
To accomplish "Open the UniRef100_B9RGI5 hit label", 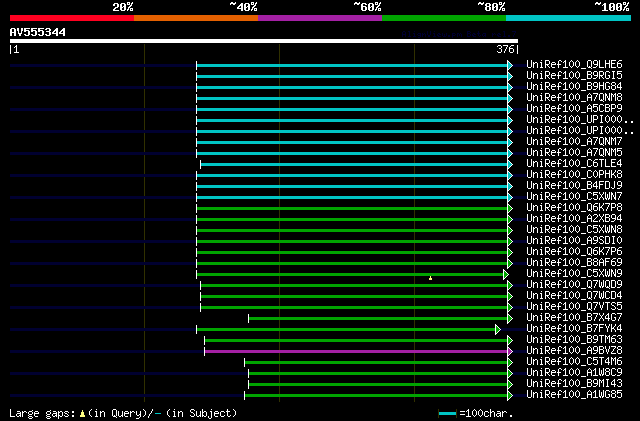I will point(574,76).
